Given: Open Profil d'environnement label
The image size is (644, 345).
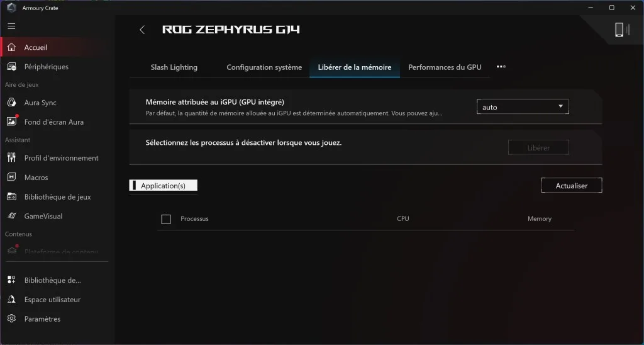Looking at the screenshot, I should pyautogui.click(x=61, y=158).
